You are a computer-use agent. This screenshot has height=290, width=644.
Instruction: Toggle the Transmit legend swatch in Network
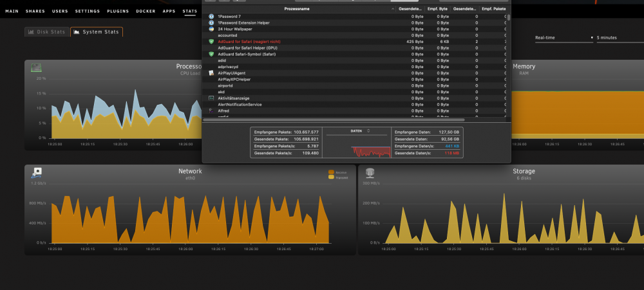[x=331, y=177]
